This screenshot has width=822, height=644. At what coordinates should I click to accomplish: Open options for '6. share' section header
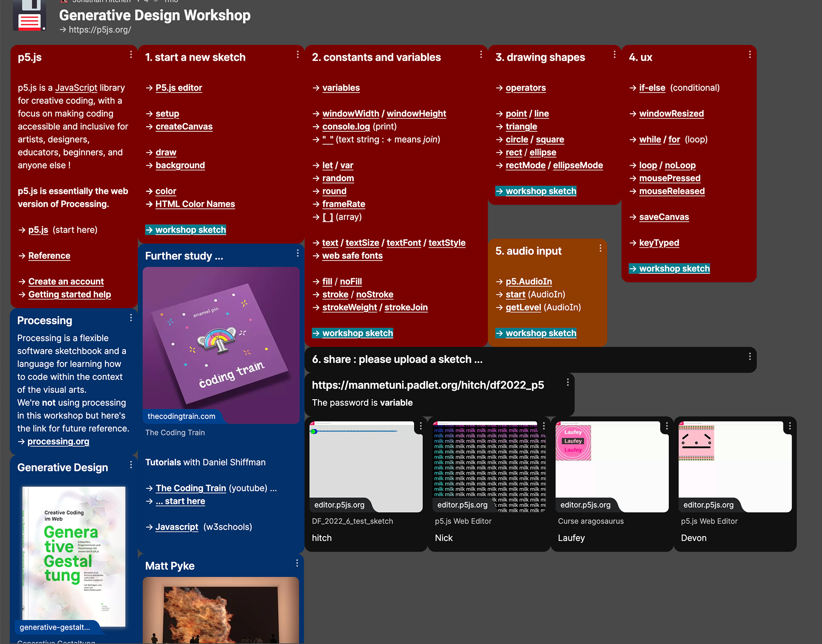click(x=750, y=357)
